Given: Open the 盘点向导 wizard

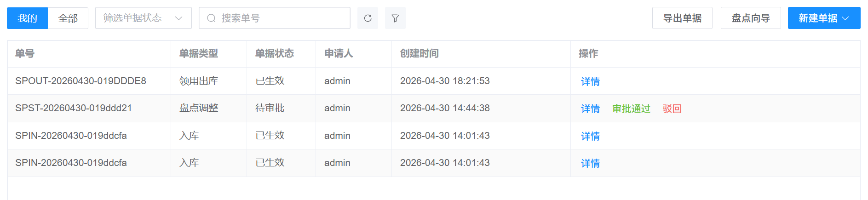Looking at the screenshot, I should point(751,18).
